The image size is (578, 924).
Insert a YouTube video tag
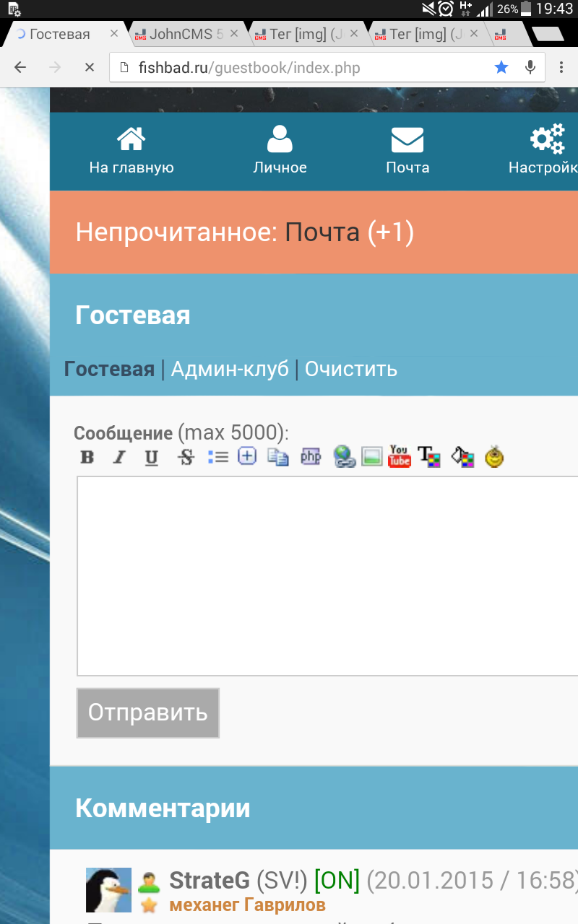tap(399, 456)
